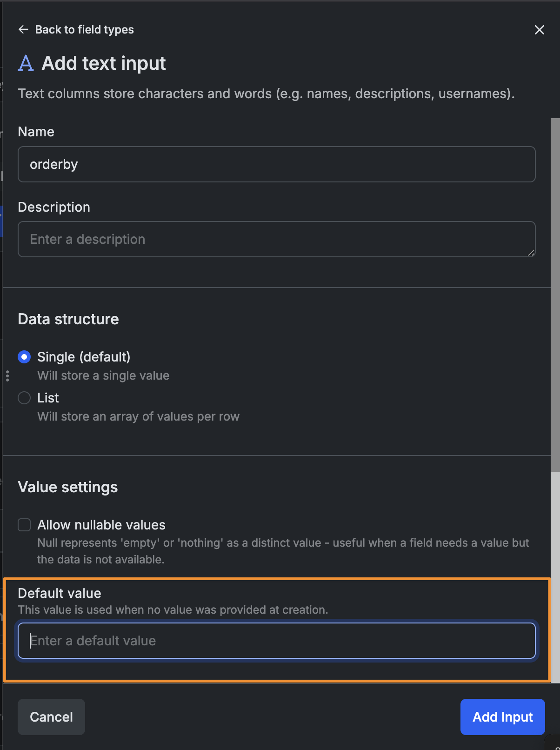The height and width of the screenshot is (750, 560).
Task: Click the Single (default) label text
Action: coord(84,357)
